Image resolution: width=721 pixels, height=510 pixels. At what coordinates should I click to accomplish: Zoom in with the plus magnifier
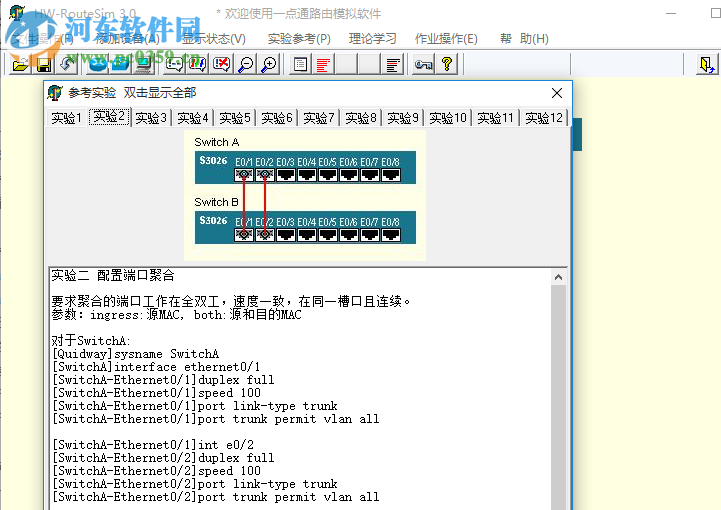pyautogui.click(x=269, y=64)
